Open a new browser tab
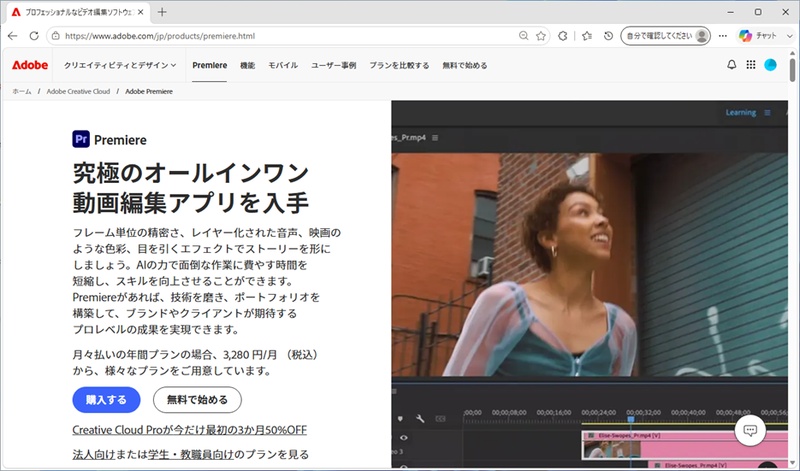Viewport: 800px width, 471px height. pyautogui.click(x=162, y=12)
